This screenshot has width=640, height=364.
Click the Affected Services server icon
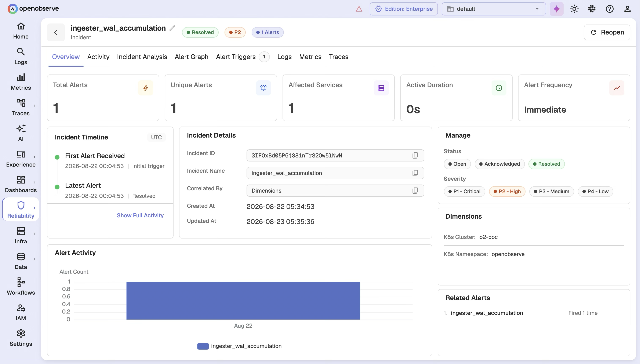(x=381, y=88)
